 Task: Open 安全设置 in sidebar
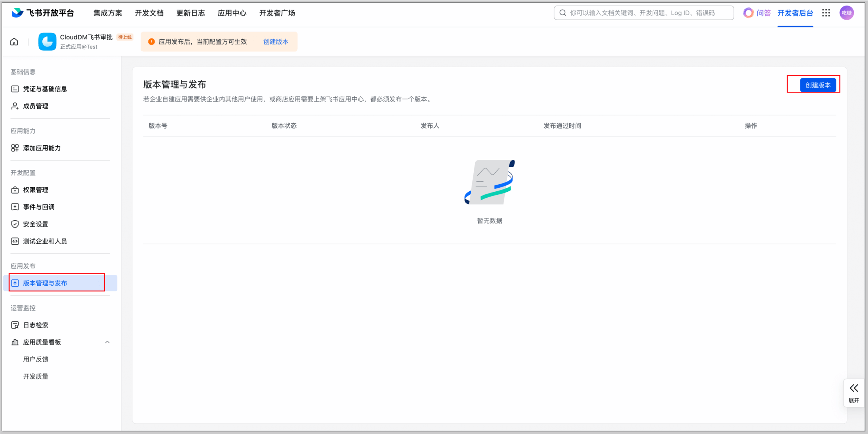point(36,224)
